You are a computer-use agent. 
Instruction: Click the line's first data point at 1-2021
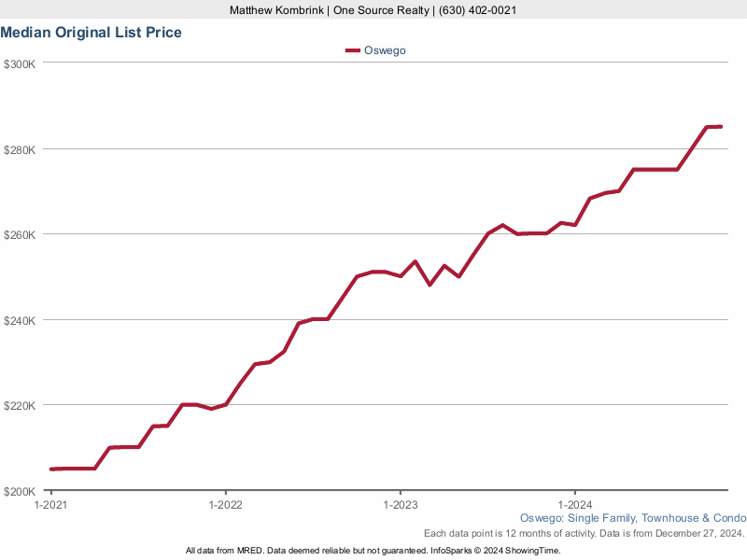[x=51, y=469]
